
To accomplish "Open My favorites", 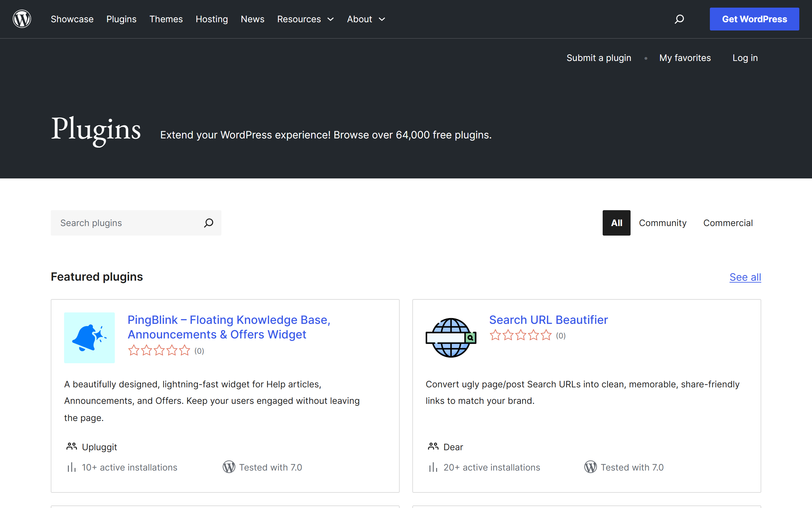I will [685, 58].
